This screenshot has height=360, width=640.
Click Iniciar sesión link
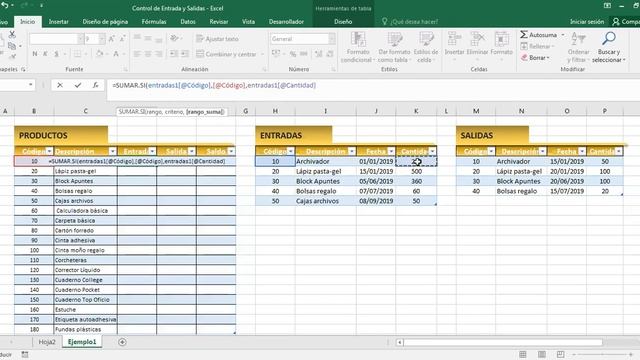pos(587,22)
